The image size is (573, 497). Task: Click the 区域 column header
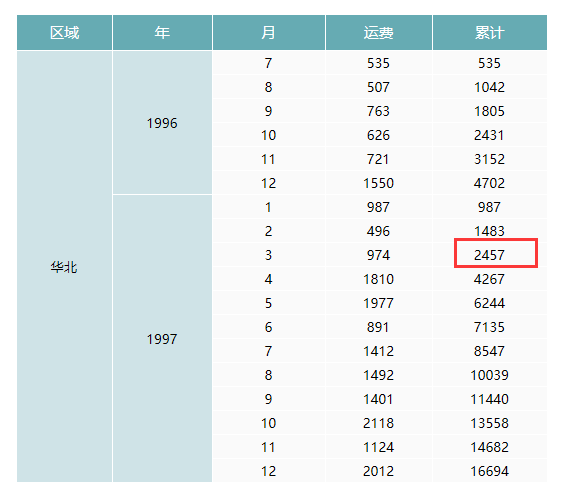pyautogui.click(x=64, y=33)
